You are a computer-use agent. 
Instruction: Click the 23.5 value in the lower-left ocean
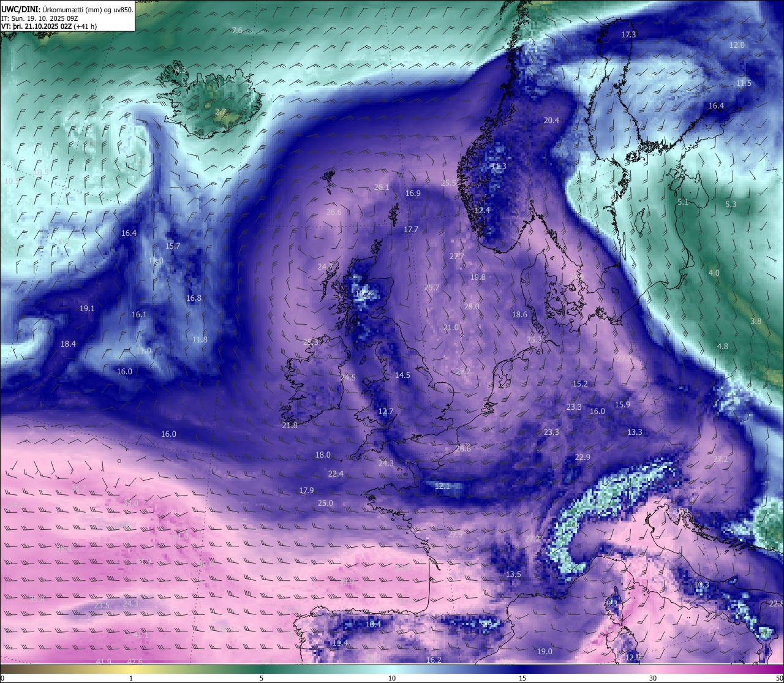click(102, 605)
